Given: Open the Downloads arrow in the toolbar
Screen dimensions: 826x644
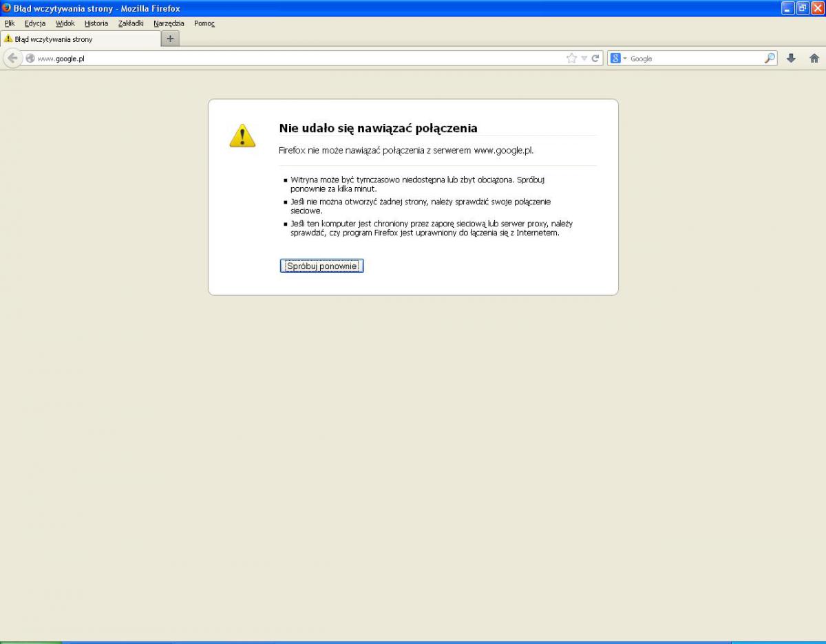Looking at the screenshot, I should [791, 58].
